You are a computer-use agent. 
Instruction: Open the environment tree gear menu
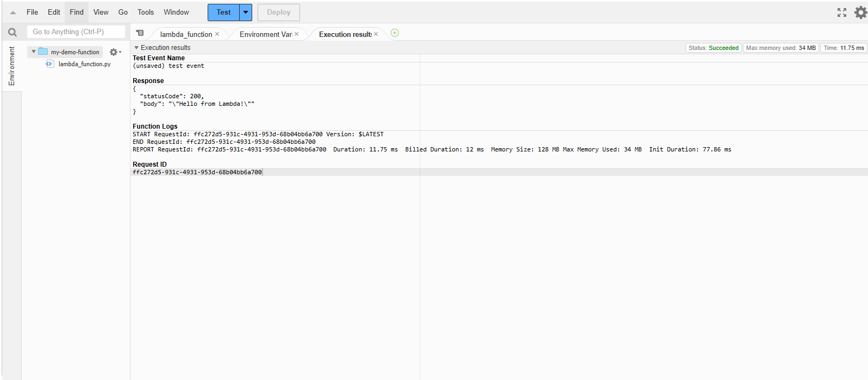point(115,52)
